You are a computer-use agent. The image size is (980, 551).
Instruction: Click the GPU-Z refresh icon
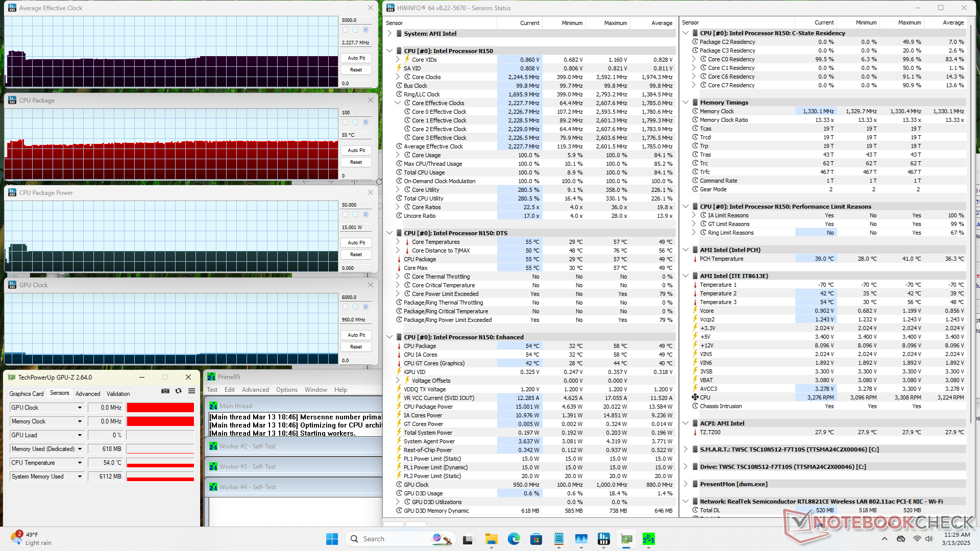pyautogui.click(x=178, y=391)
